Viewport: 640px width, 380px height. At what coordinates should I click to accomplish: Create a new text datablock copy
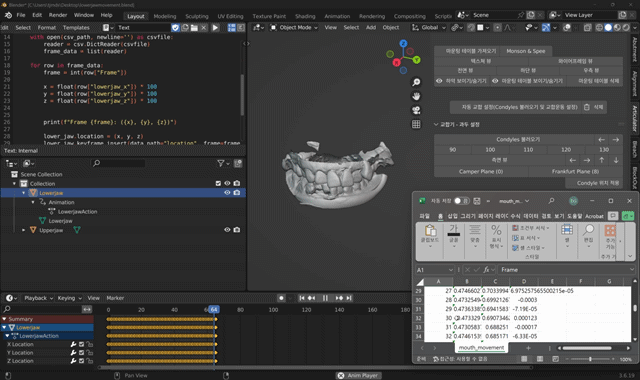[185, 28]
